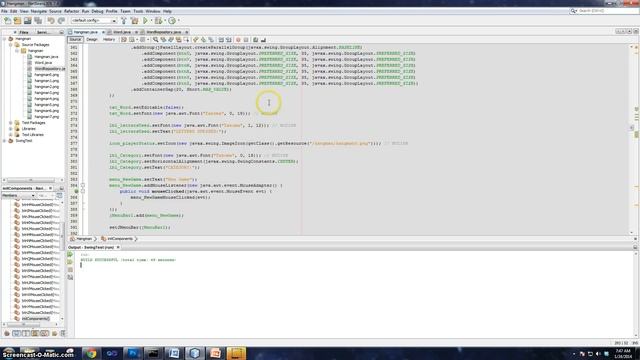
Task: Click the Save All toolbar icon
Action: (38, 20)
